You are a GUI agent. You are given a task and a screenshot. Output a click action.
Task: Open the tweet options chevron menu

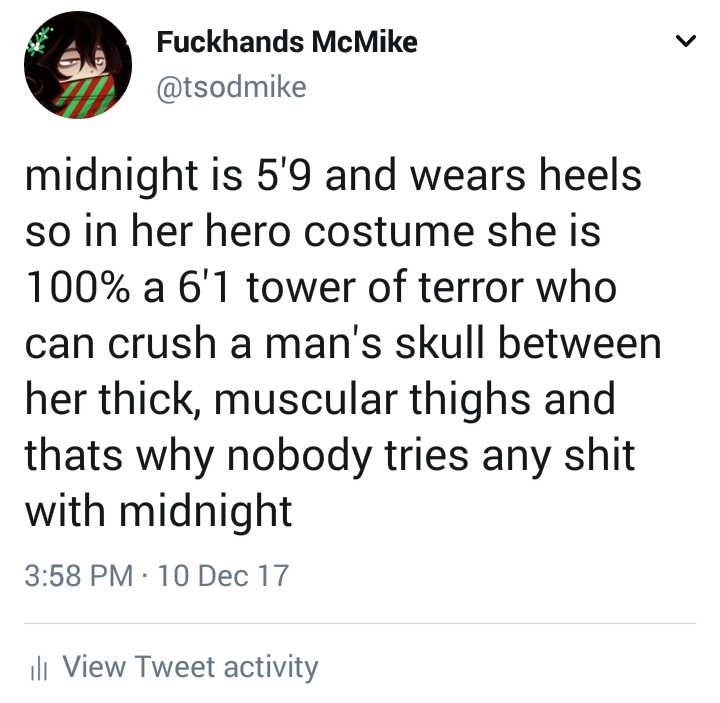(686, 41)
